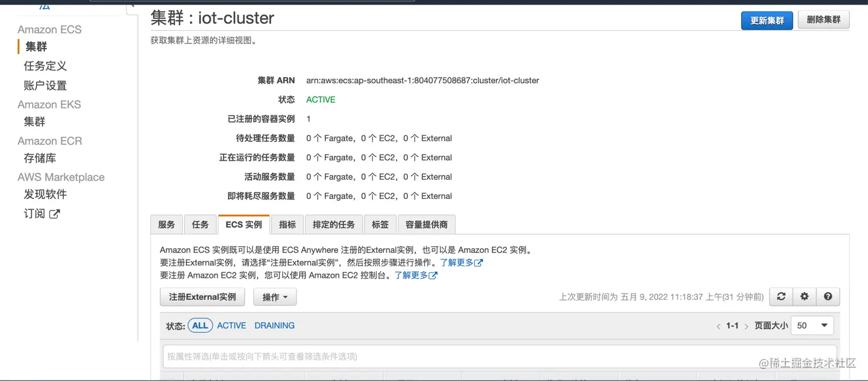The image size is (868, 381).
Task: Open the 标签 tags tab
Action: click(380, 224)
